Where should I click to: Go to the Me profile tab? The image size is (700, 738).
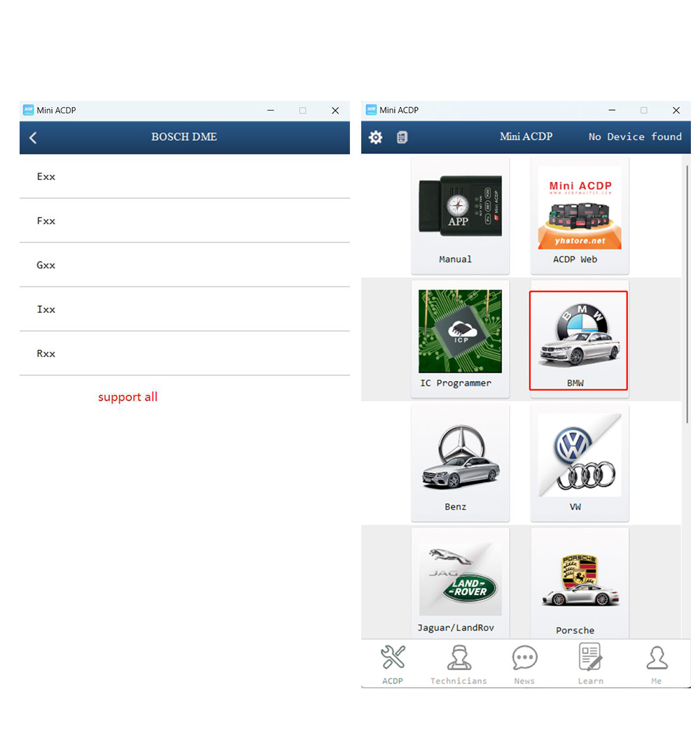(656, 665)
